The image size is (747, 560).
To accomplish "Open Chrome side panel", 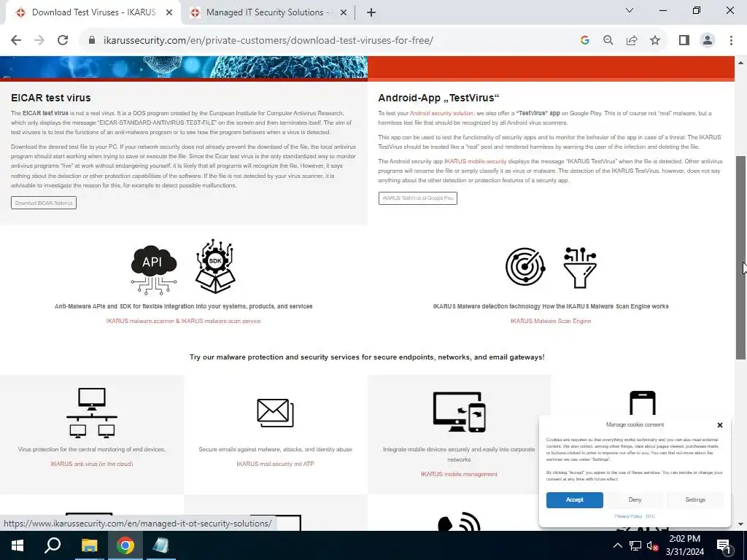I will (x=684, y=41).
